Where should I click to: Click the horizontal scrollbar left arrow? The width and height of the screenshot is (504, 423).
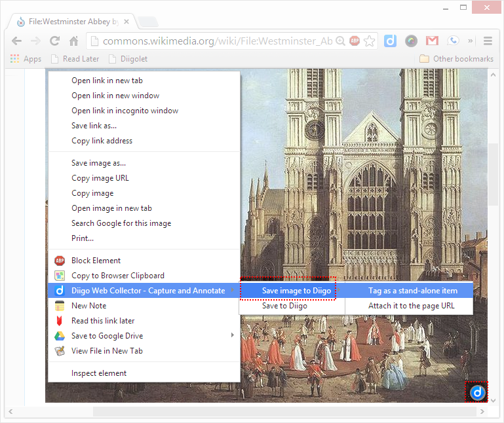pyautogui.click(x=10, y=412)
